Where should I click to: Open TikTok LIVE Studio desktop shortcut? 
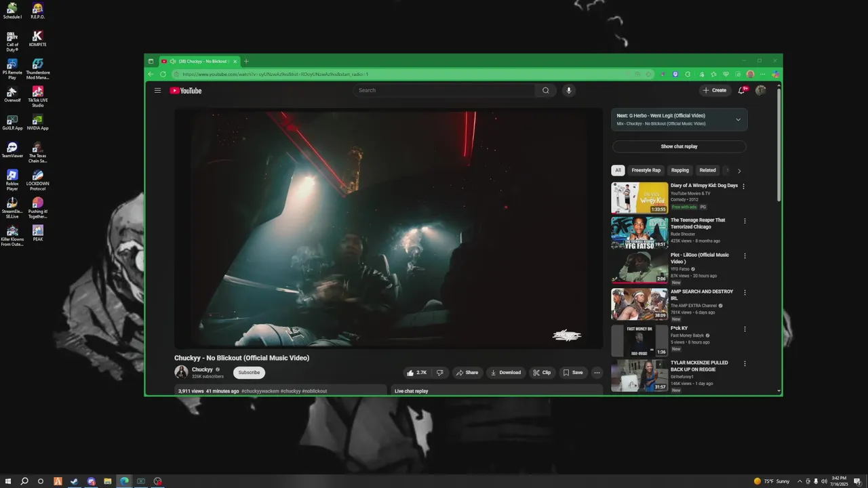point(38,96)
